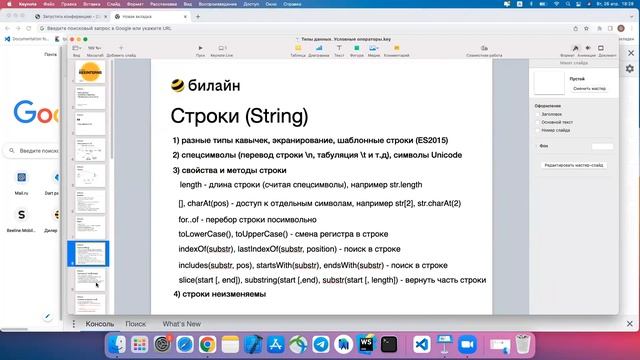The height and width of the screenshot is (360, 640).
Task: Open the Документ inspector icon
Action: coord(601,48)
